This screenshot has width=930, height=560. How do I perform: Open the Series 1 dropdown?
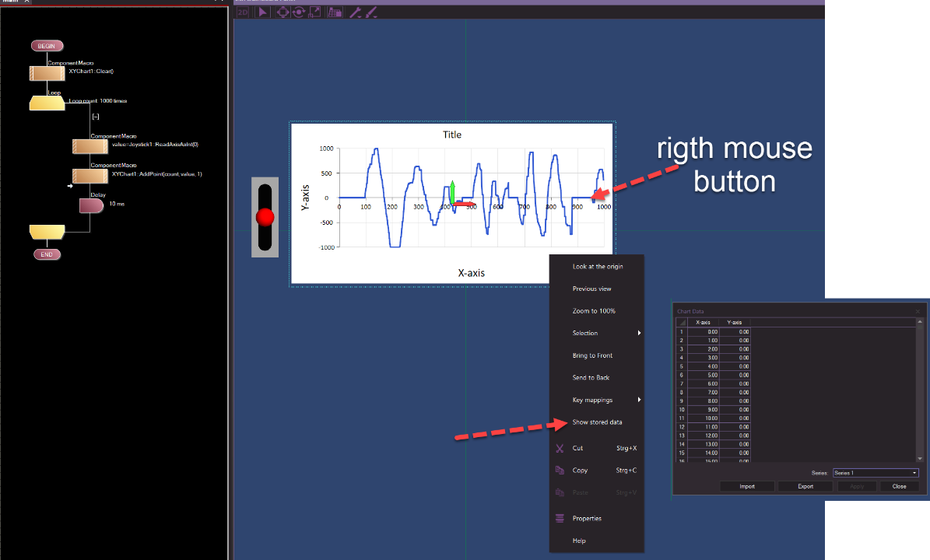(875, 473)
